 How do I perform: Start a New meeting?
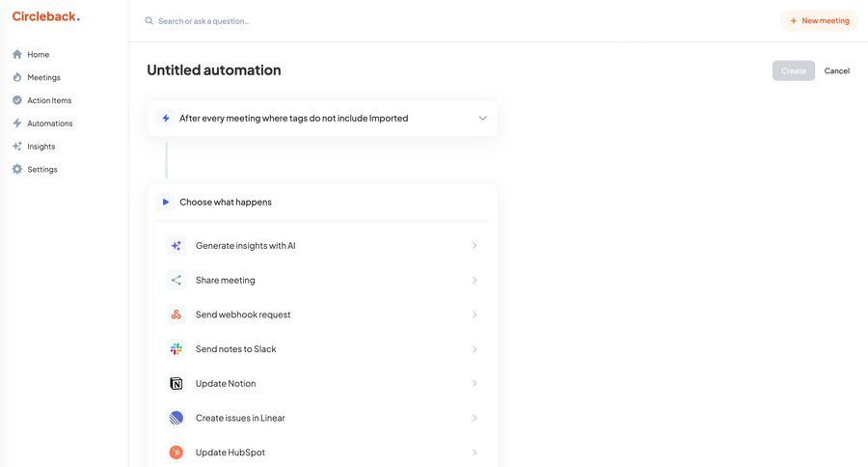819,20
